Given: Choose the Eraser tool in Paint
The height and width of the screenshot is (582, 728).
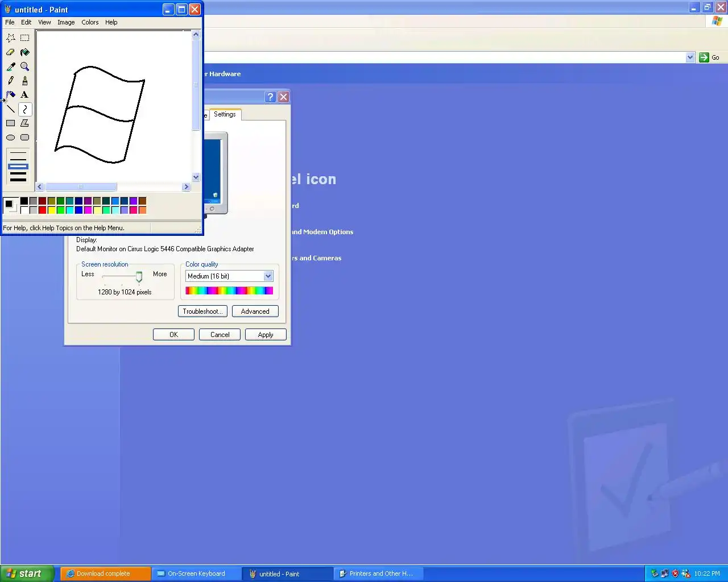Looking at the screenshot, I should (11, 52).
